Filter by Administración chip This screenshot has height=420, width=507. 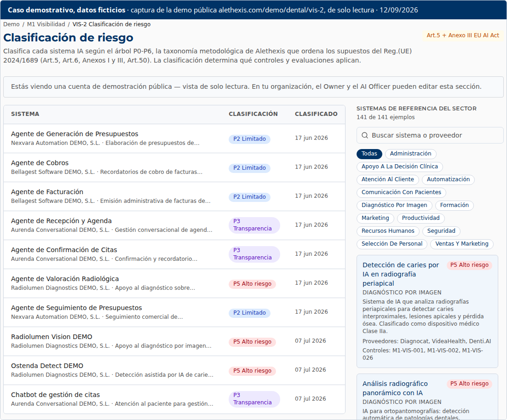pos(410,154)
